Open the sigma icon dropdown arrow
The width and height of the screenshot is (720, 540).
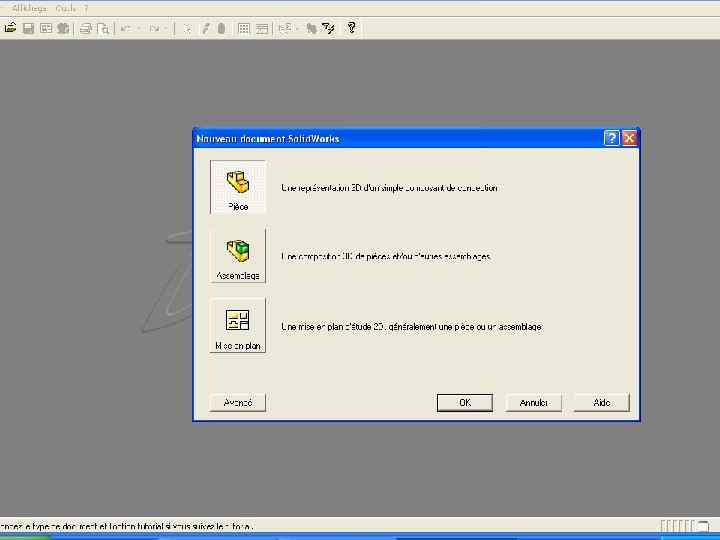coord(297,29)
